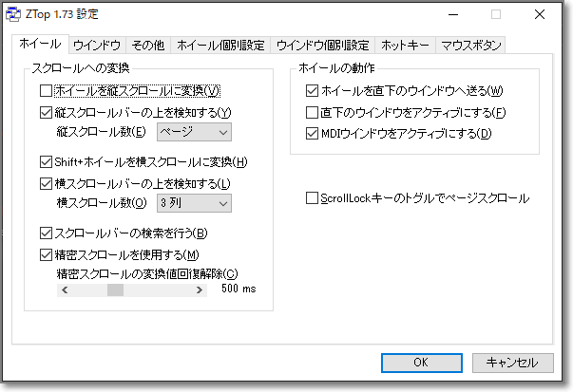Switch to the ウインドウ tab

click(96, 45)
